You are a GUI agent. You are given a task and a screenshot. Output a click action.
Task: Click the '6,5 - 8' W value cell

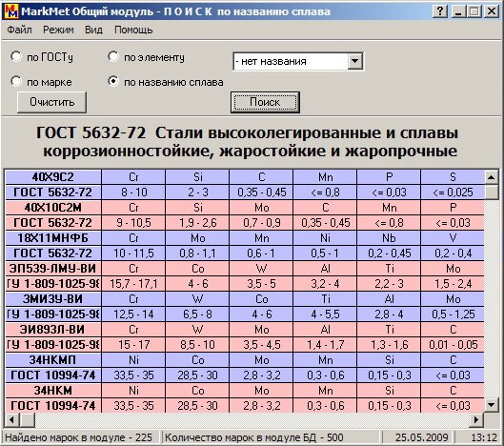(197, 314)
